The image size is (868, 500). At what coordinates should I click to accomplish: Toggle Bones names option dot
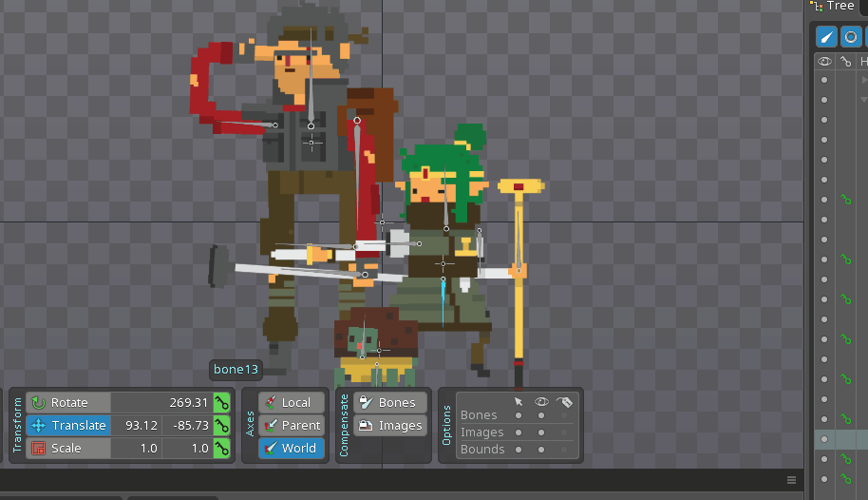564,415
